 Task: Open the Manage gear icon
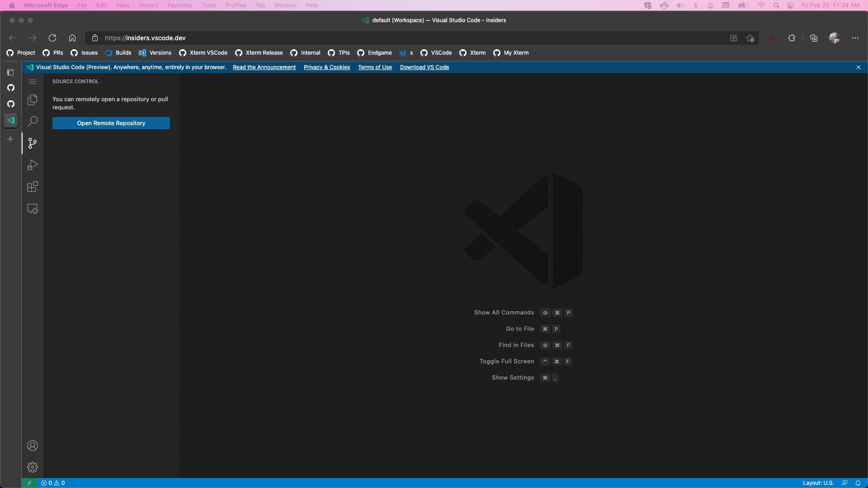33,467
